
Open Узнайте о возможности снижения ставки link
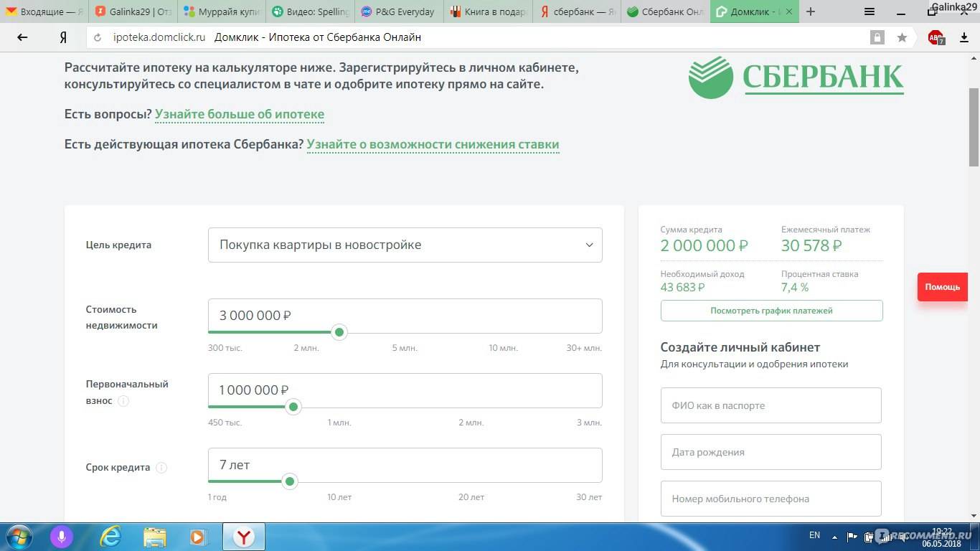[x=433, y=144]
